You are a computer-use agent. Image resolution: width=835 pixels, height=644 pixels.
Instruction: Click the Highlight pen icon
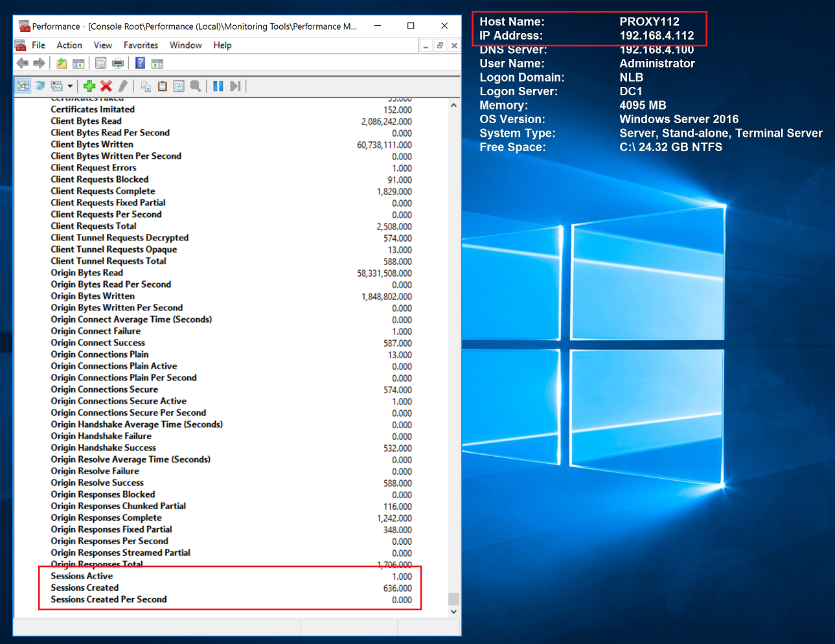point(123,86)
